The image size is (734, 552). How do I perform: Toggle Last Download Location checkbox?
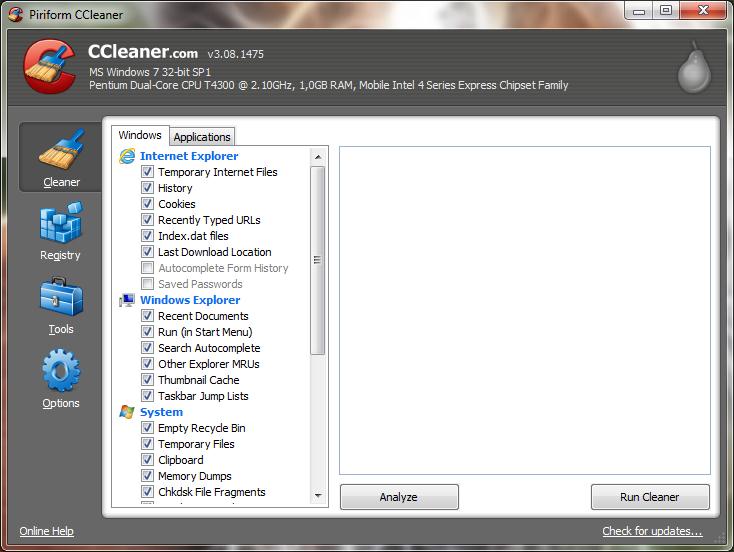[x=147, y=252]
